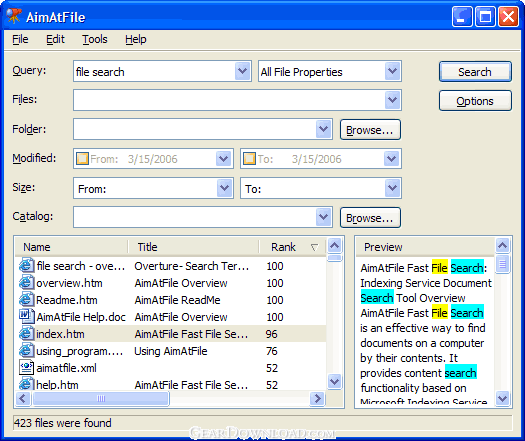This screenshot has width=525, height=441.
Task: Open the Modified From date picker arrow
Action: pos(224,158)
